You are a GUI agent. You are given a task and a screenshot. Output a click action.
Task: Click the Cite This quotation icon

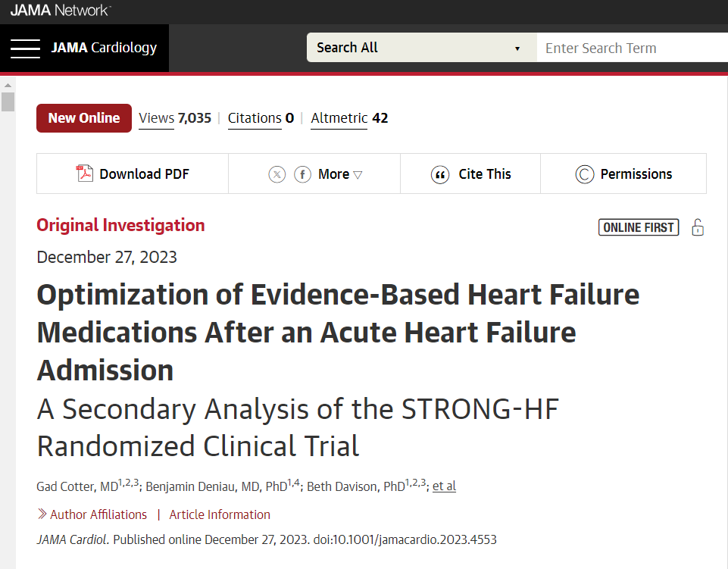point(439,175)
